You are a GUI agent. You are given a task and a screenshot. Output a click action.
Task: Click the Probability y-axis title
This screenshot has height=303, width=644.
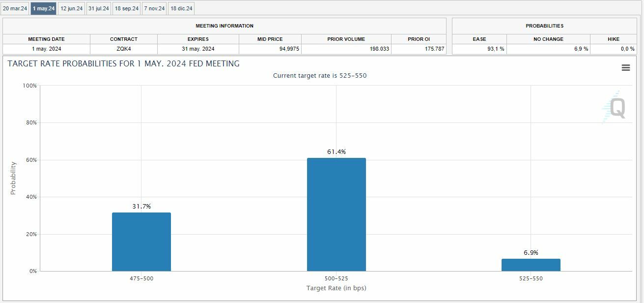(x=13, y=178)
